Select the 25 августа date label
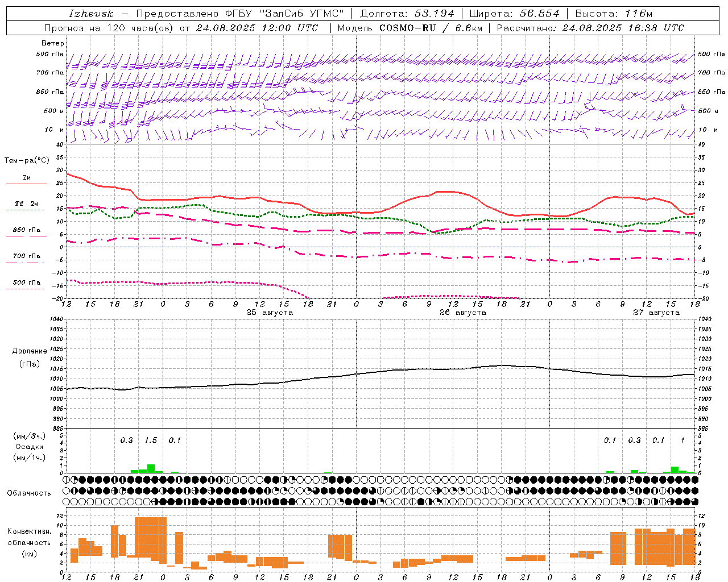The height and width of the screenshot is (582, 728). 270,313
